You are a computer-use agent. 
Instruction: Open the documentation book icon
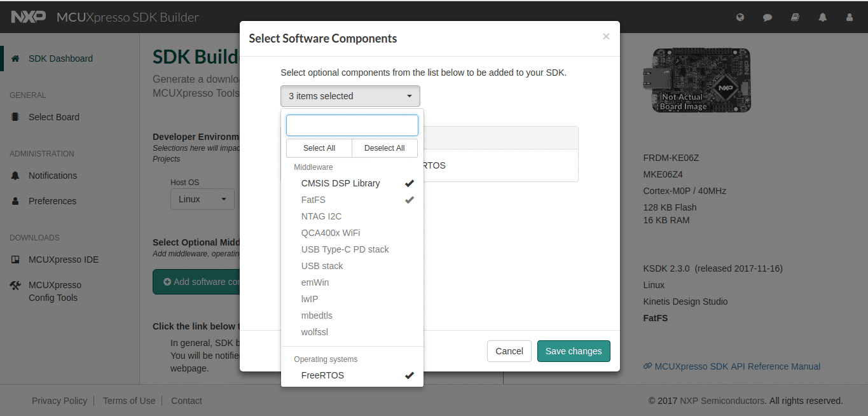pyautogui.click(x=795, y=18)
